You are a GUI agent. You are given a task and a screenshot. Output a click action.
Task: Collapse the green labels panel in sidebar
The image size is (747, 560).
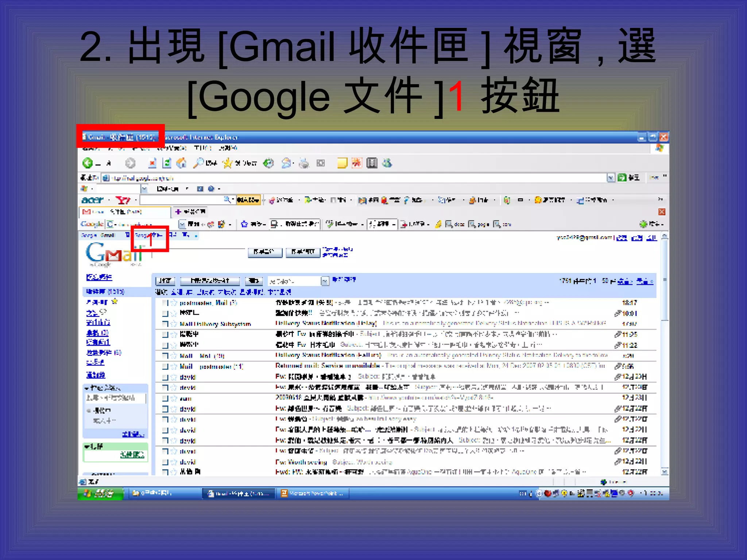tap(87, 447)
